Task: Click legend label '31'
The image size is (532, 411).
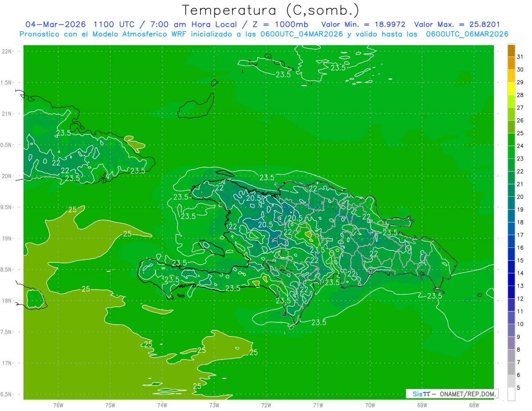Action: [520, 57]
